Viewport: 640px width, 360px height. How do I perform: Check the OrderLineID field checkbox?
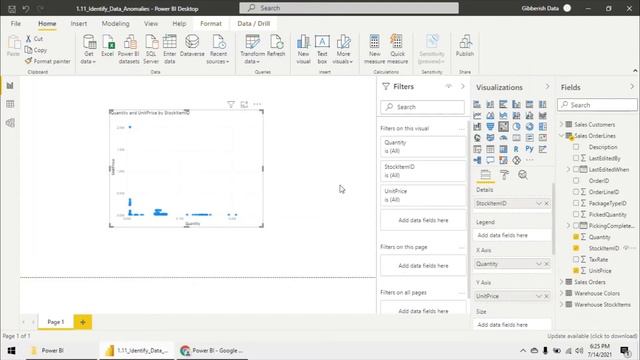[576, 192]
